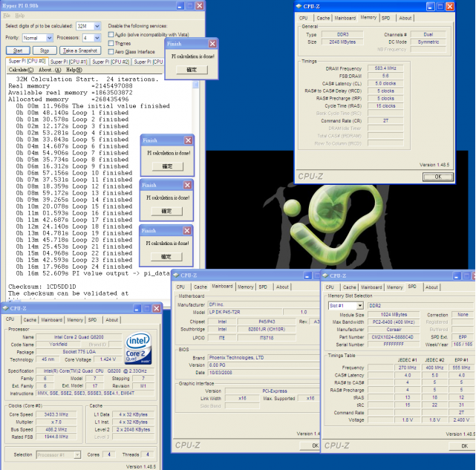Switch to Super PI [CPU #1] tab
The image size is (476, 470).
69,62
